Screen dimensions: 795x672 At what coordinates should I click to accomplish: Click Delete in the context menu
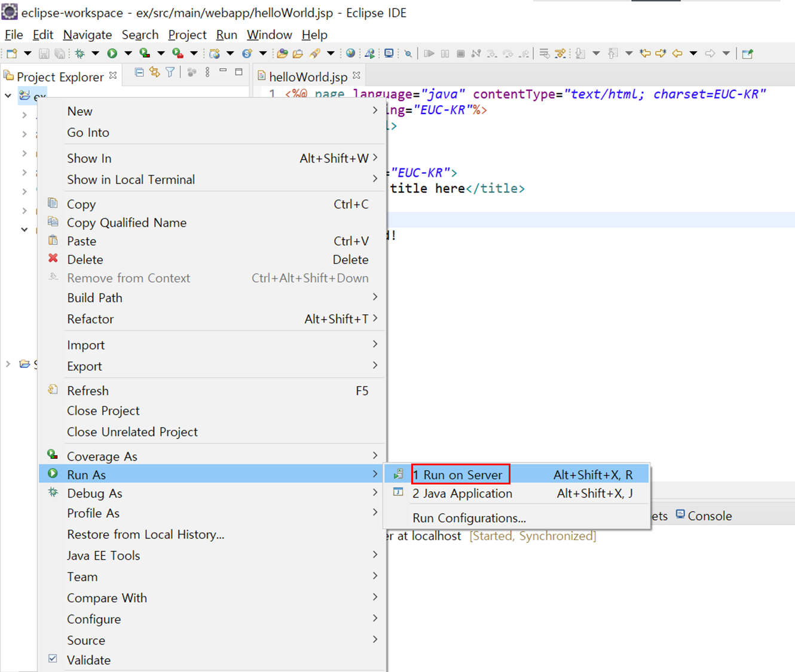[x=212, y=260]
